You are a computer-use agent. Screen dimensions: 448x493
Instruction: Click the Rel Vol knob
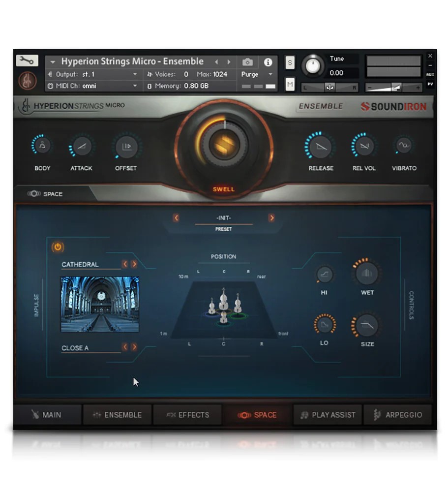coord(364,146)
